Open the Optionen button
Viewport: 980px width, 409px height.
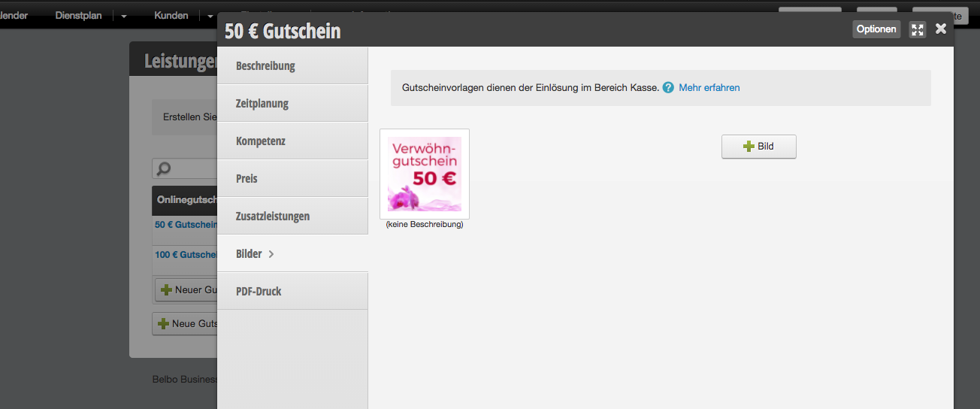coord(876,29)
